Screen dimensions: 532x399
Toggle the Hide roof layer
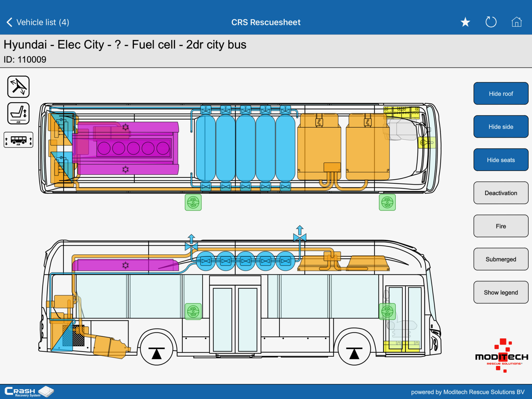tap(501, 94)
